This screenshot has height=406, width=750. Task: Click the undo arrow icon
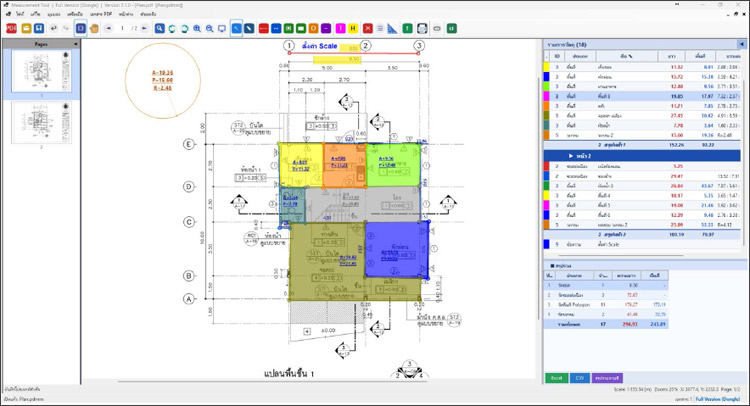pos(54,28)
